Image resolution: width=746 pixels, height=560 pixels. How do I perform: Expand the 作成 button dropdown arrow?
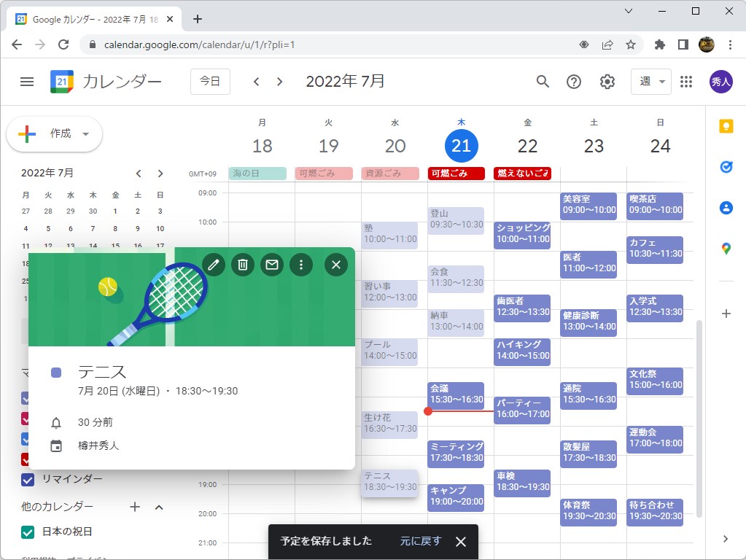click(x=85, y=134)
